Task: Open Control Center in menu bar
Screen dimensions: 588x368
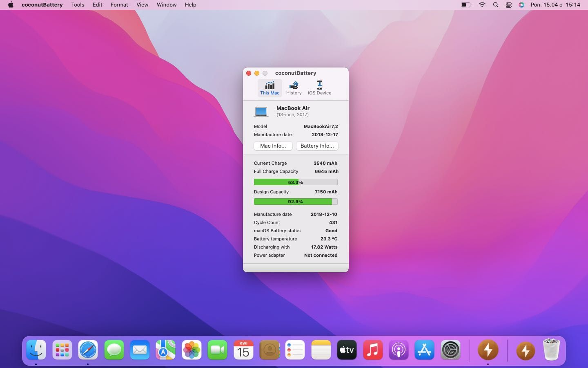Action: coord(509,5)
